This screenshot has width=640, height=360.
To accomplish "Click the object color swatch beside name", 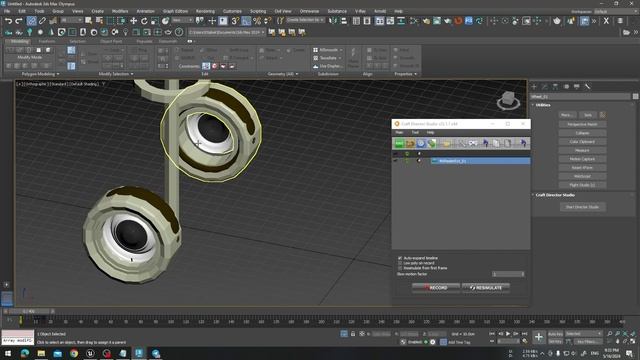I will tap(635, 96).
